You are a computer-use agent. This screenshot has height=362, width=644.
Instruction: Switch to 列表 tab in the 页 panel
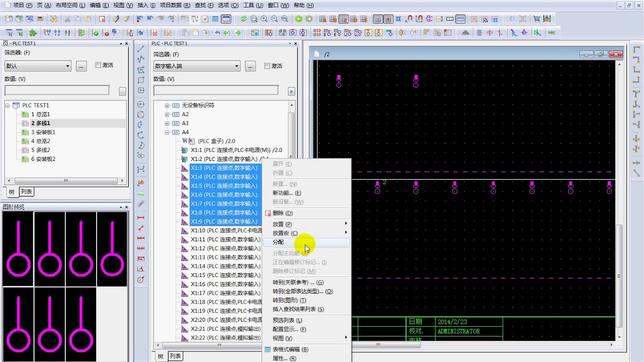point(26,192)
